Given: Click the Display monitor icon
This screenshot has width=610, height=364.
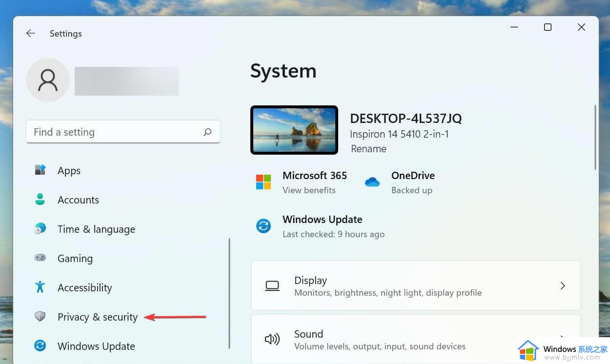Looking at the screenshot, I should coord(272,286).
